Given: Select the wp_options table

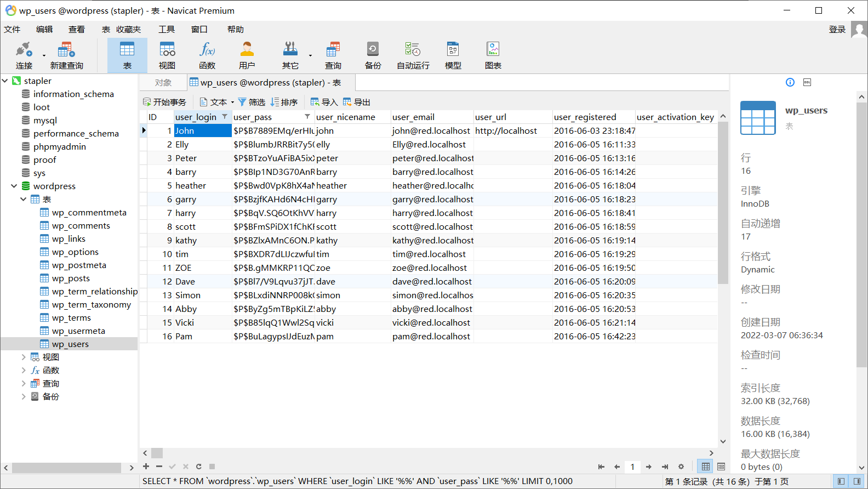Looking at the screenshot, I should pyautogui.click(x=75, y=252).
